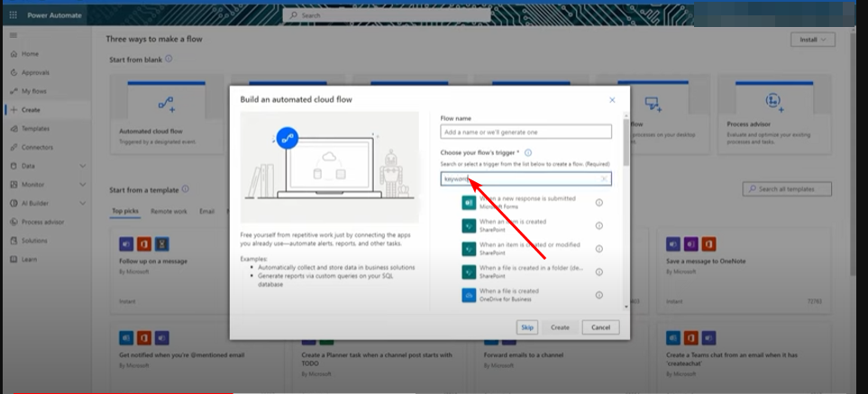Click info icon beside Choose your flow's trigger
The width and height of the screenshot is (868, 394).
pyautogui.click(x=528, y=152)
